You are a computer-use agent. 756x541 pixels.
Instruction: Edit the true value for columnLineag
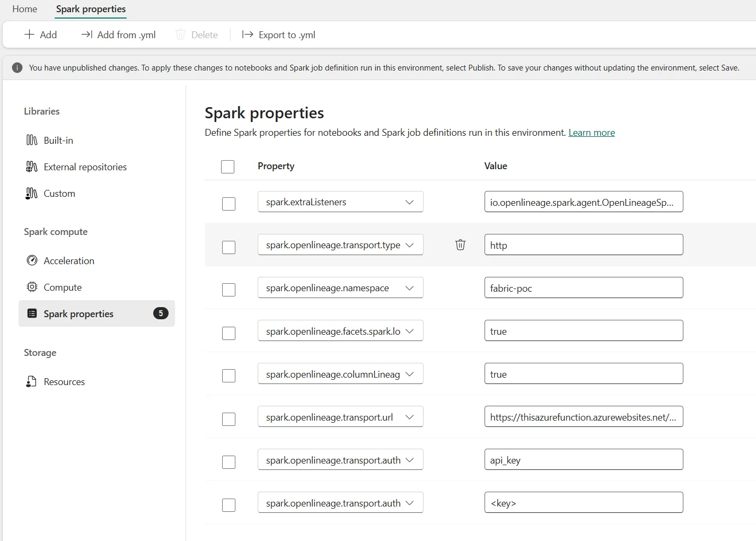click(x=584, y=373)
